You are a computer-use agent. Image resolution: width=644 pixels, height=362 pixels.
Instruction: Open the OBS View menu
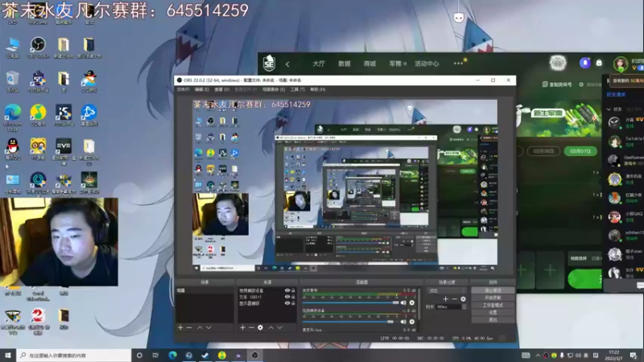point(222,89)
